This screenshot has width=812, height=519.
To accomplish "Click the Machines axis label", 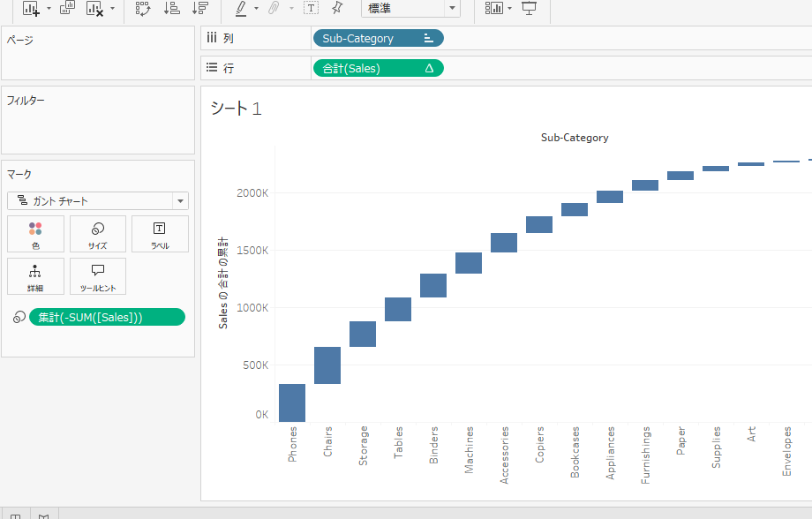I will pos(470,449).
